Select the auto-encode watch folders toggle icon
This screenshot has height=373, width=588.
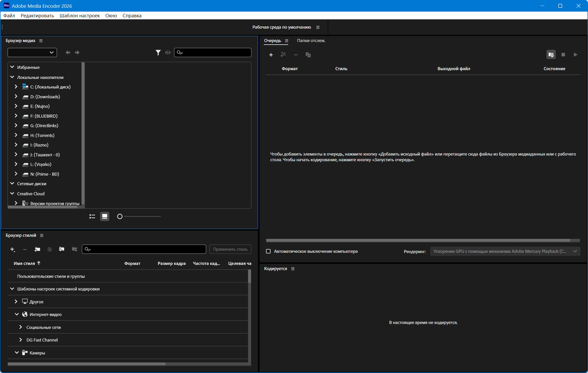[x=551, y=55]
